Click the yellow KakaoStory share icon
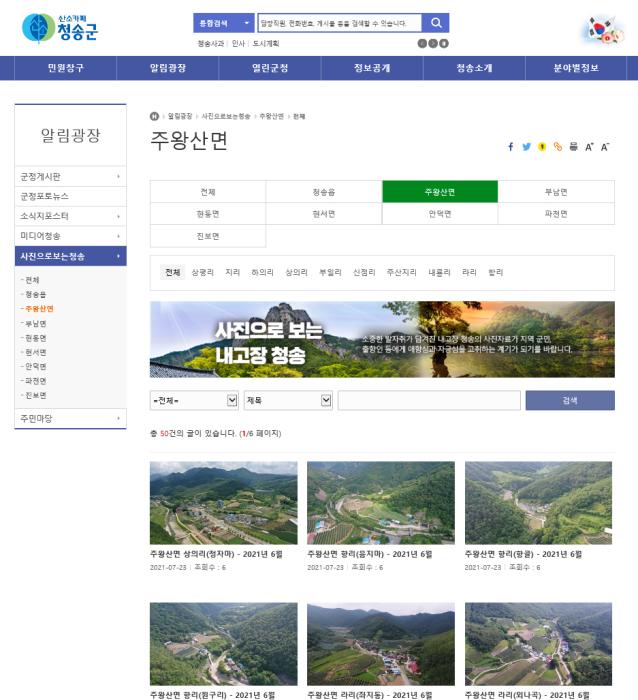Image resolution: width=638 pixels, height=700 pixels. [542, 147]
